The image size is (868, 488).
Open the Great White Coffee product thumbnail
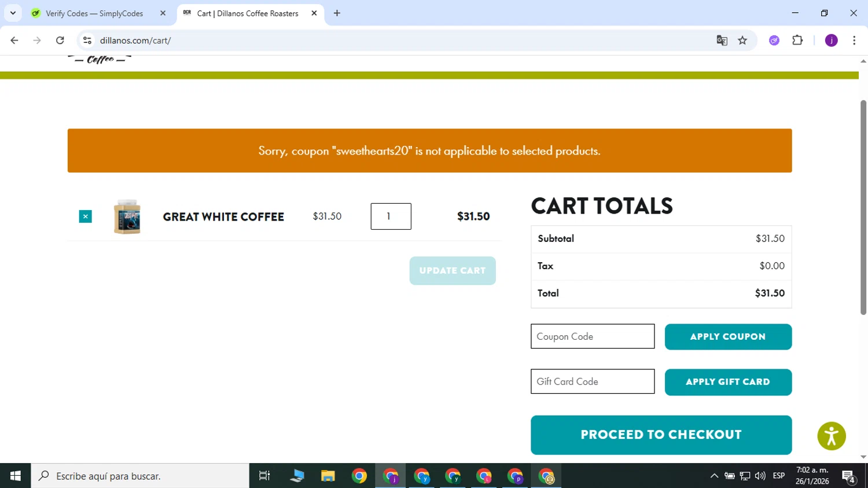(127, 217)
